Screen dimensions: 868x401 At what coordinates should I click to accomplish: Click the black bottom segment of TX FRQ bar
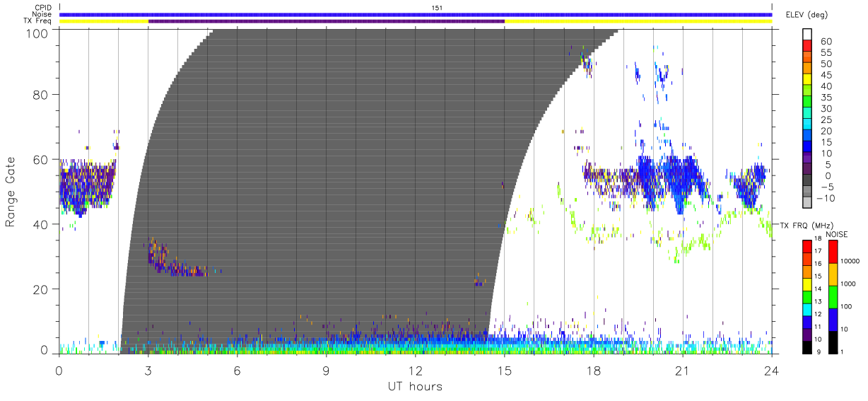(807, 347)
